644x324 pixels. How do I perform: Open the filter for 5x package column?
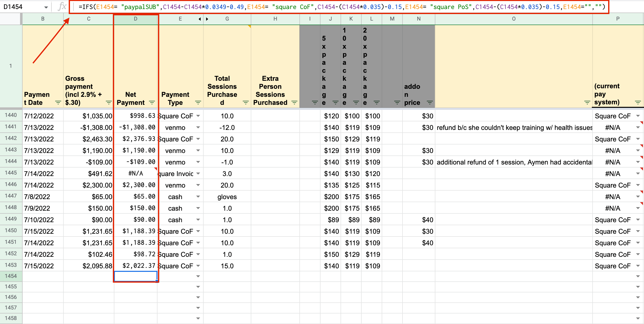click(336, 103)
